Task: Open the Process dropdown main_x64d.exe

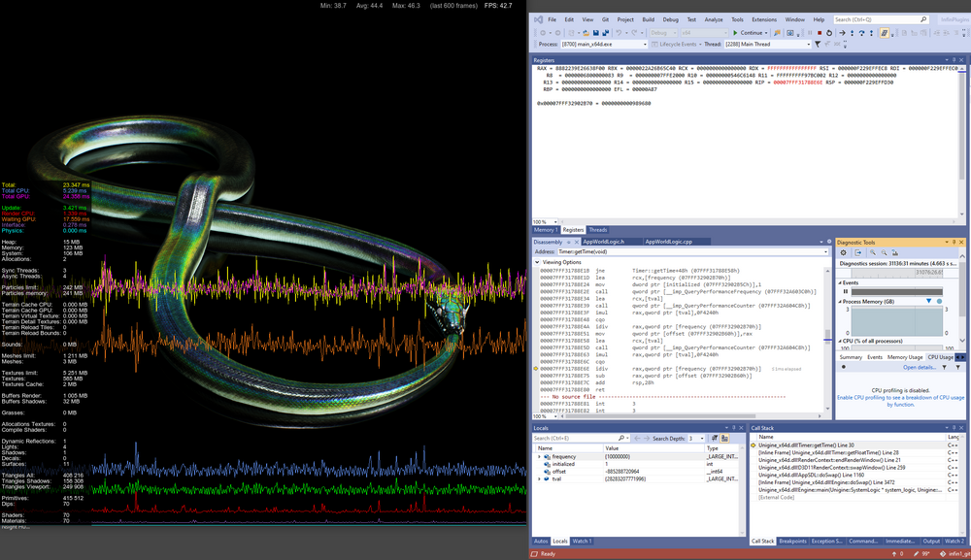Action: point(602,45)
